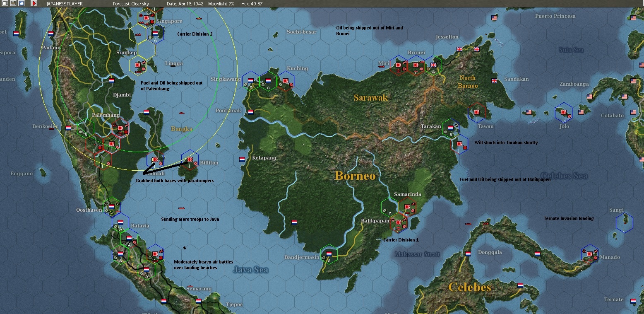
Task: Click the ship icon east of Singapore
Action: [x=199, y=19]
